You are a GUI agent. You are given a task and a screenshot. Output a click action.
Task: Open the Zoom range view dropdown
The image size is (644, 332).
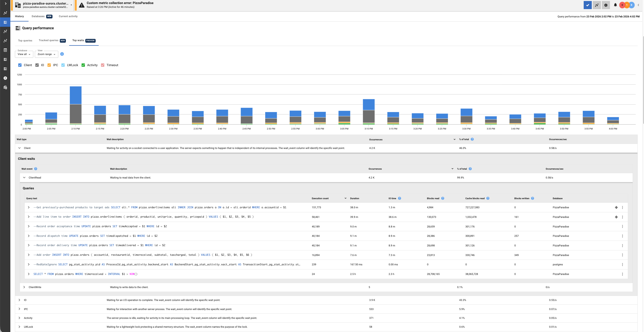(46, 54)
